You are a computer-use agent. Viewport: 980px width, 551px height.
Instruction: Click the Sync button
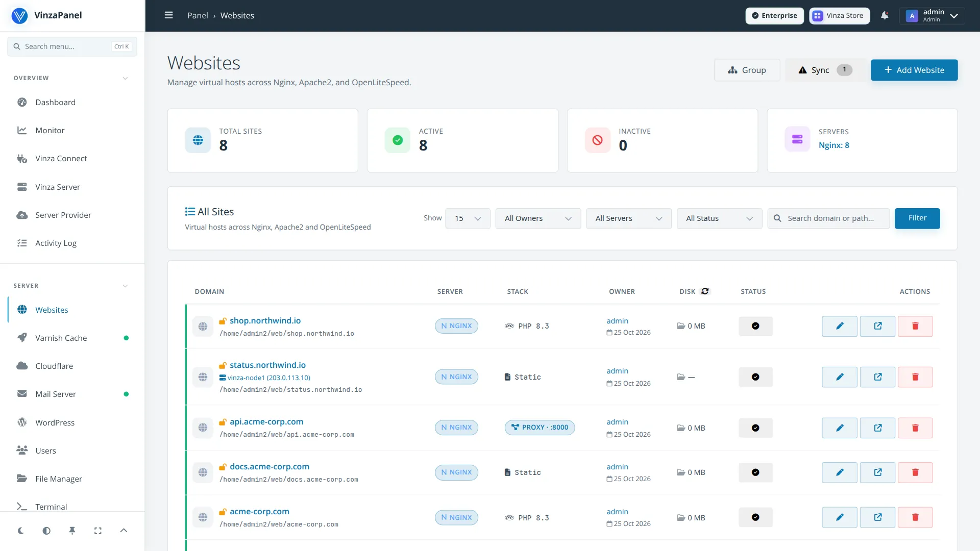825,70
